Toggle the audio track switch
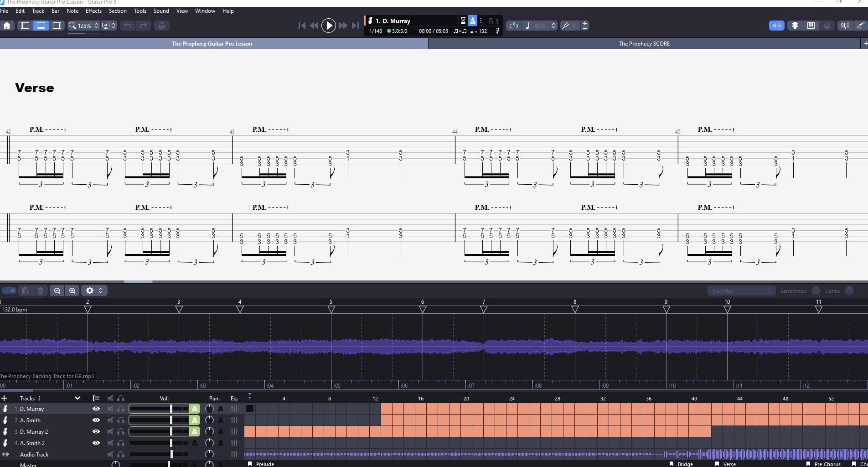The image size is (868, 467). coord(9,291)
